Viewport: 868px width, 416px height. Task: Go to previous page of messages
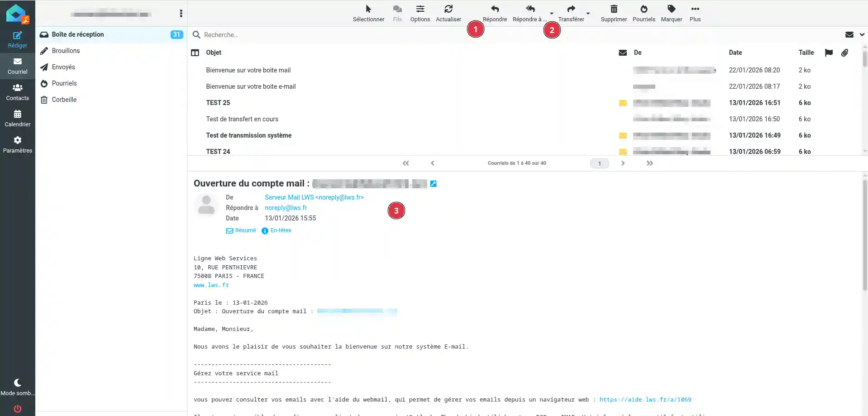(432, 163)
